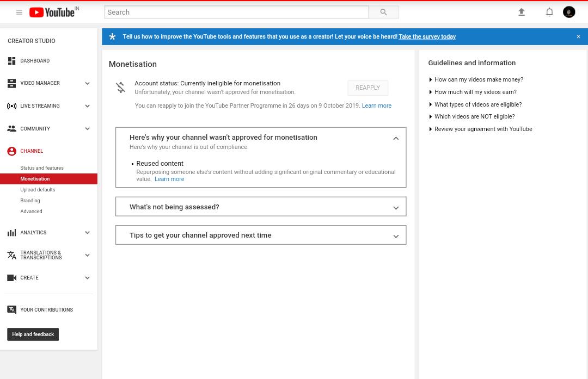Expand the Live Streaming section
Image resolution: width=588 pixels, height=379 pixels.
[87, 106]
